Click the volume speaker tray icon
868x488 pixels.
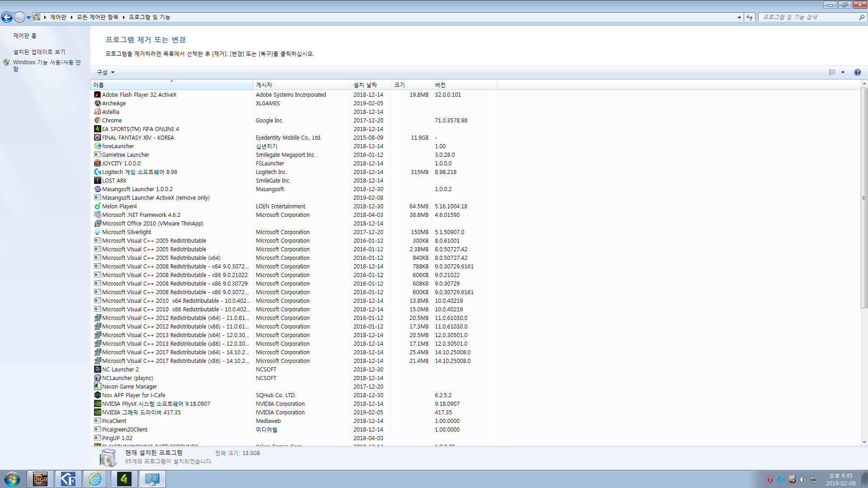tap(802, 479)
